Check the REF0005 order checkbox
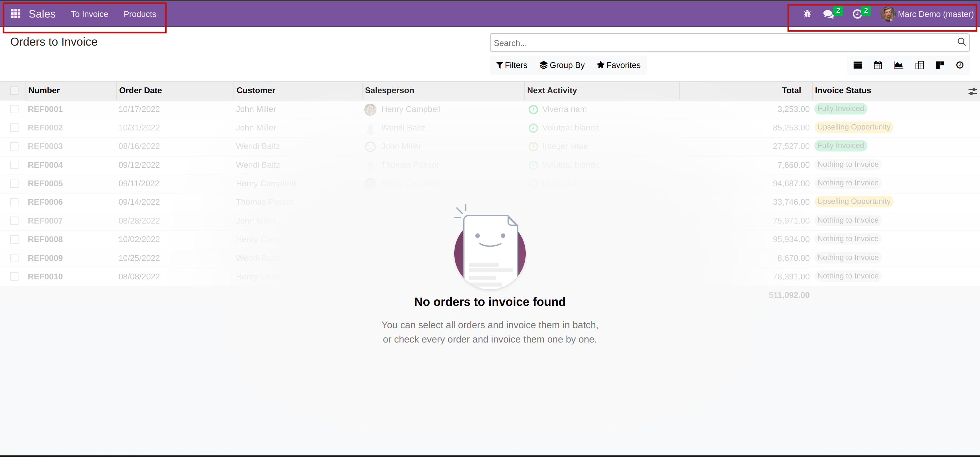 (14, 184)
